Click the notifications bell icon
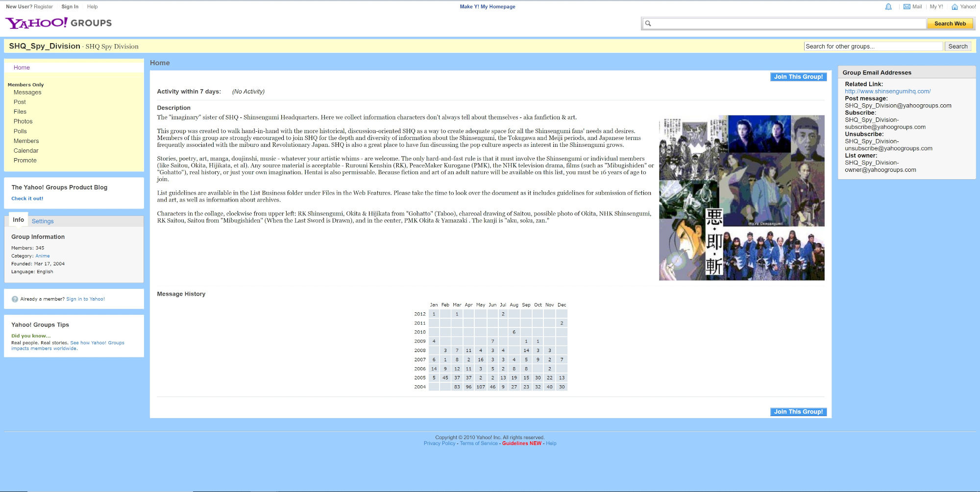 888,7
